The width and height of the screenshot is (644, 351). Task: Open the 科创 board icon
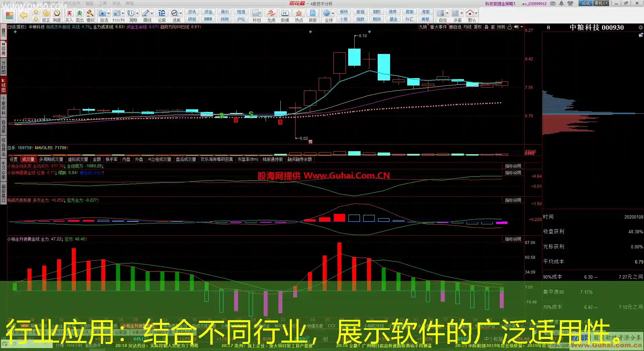click(x=257, y=13)
